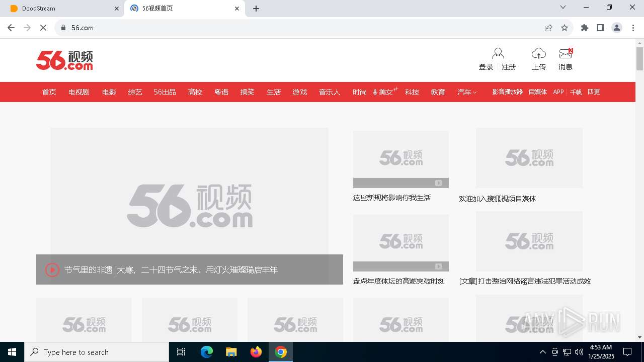Open Chrome extensions puzzle icon

585,28
